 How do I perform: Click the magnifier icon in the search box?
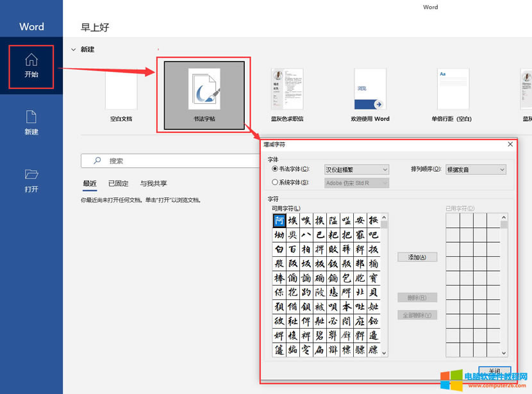(x=97, y=160)
